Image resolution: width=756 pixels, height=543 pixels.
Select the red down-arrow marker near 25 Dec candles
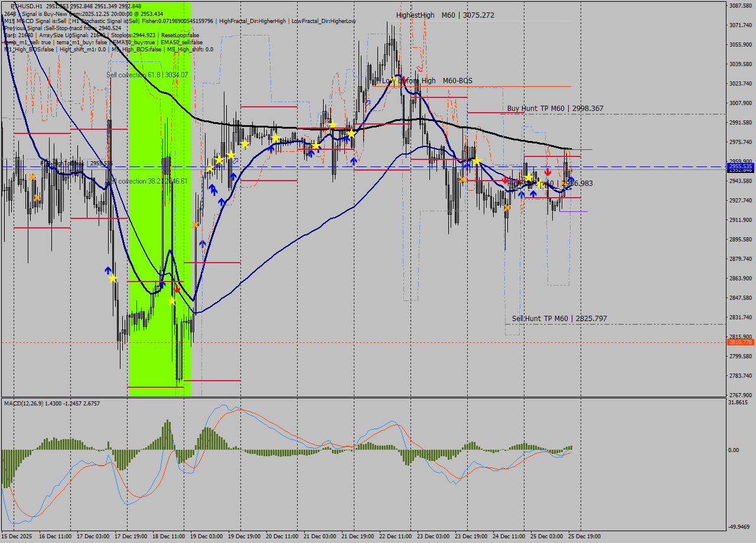click(x=548, y=171)
